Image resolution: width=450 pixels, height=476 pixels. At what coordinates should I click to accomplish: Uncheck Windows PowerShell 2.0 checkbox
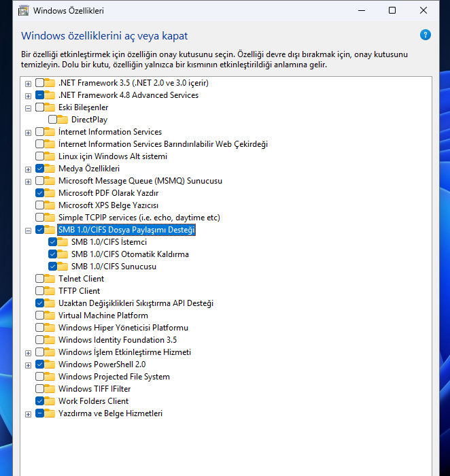coord(39,364)
